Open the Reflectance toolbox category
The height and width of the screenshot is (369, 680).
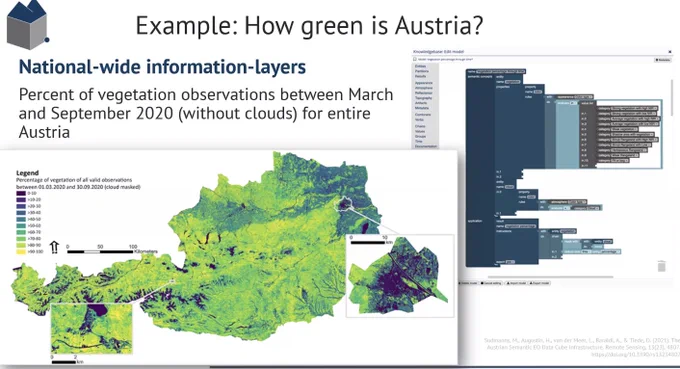tap(424, 93)
